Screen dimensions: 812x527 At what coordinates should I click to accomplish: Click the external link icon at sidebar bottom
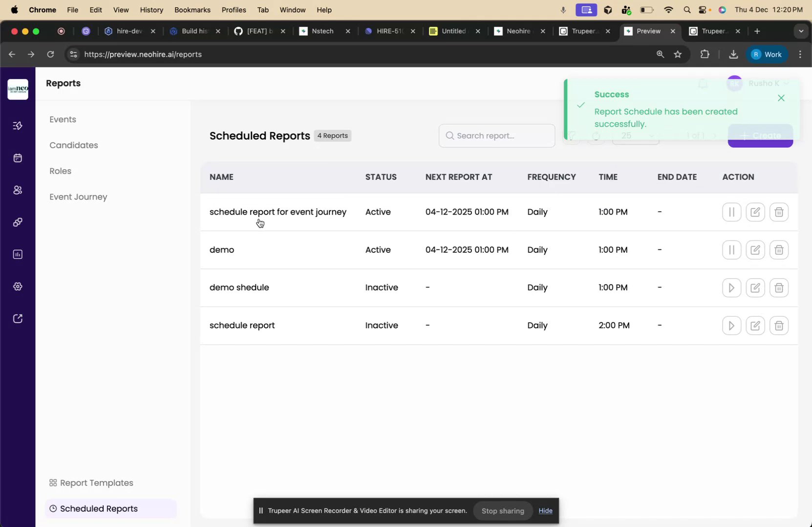pyautogui.click(x=18, y=318)
